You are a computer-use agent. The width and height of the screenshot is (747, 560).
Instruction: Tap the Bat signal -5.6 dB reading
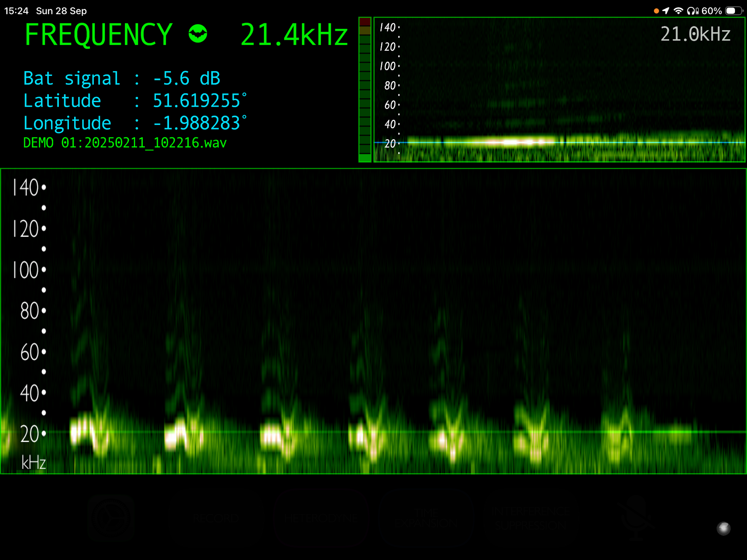click(x=122, y=78)
